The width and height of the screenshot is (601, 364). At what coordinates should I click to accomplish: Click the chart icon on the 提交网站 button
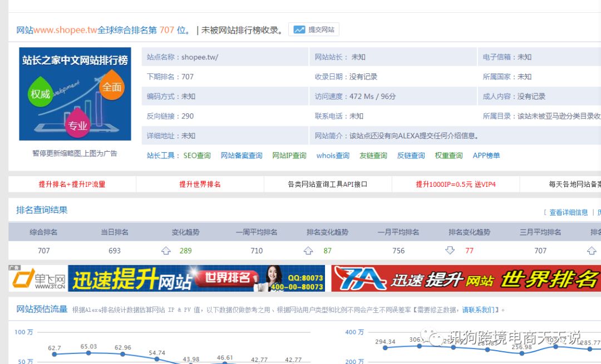299,29
